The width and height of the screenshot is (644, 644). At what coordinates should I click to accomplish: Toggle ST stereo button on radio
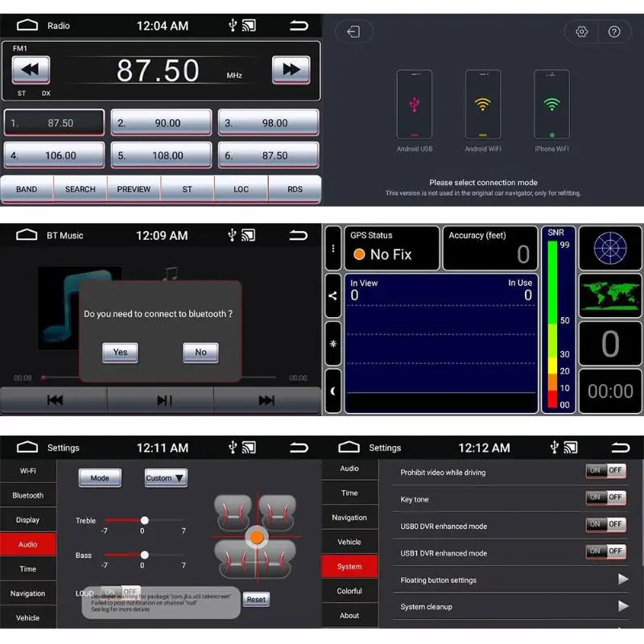(188, 189)
